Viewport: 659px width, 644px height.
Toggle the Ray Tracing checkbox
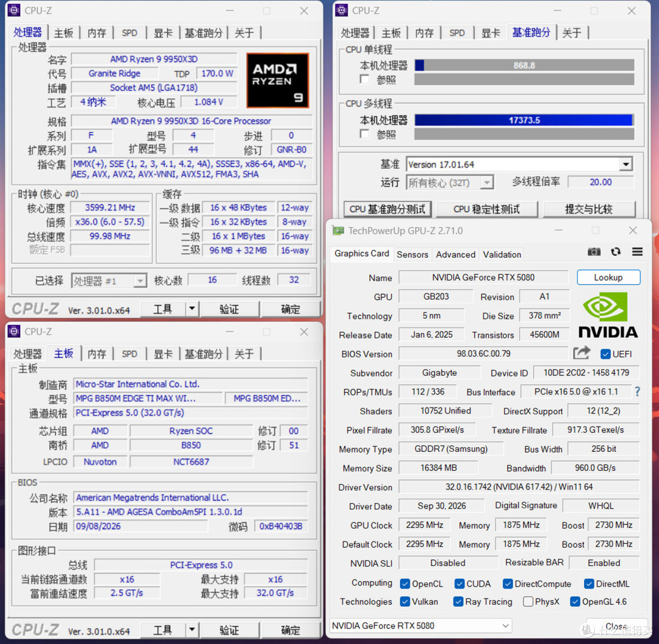(458, 601)
